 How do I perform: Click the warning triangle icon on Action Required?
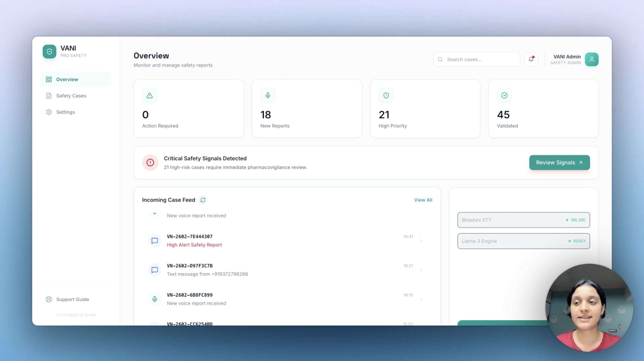click(150, 95)
